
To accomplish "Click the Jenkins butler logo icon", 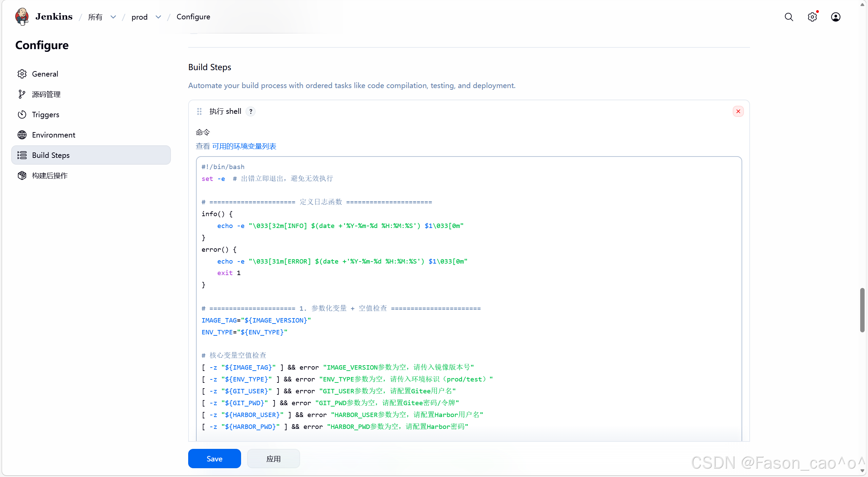I will point(22,17).
